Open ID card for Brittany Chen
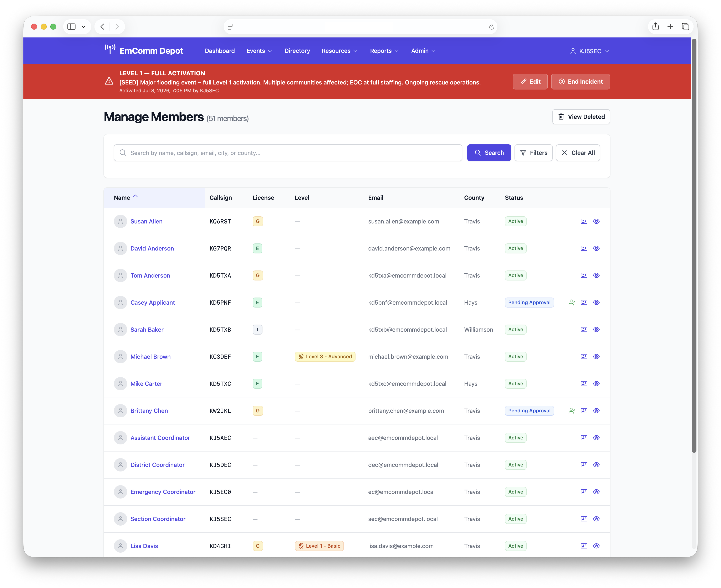 point(584,411)
